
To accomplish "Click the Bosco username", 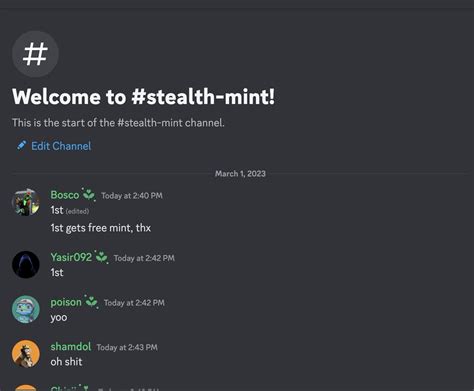I will coord(65,195).
